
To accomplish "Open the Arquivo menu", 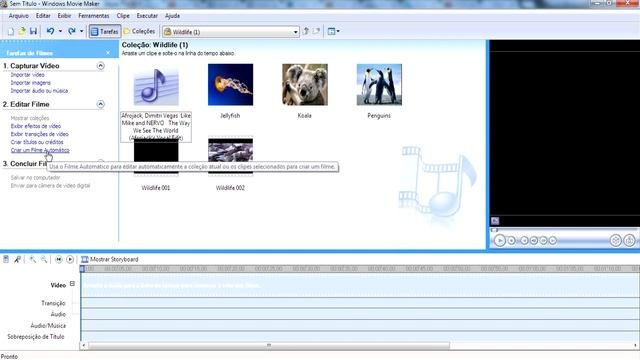I will (x=18, y=16).
